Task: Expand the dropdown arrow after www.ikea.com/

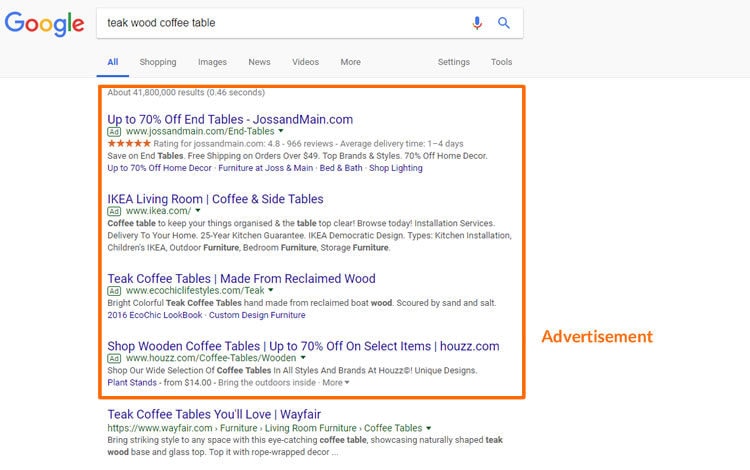Action: (x=198, y=210)
